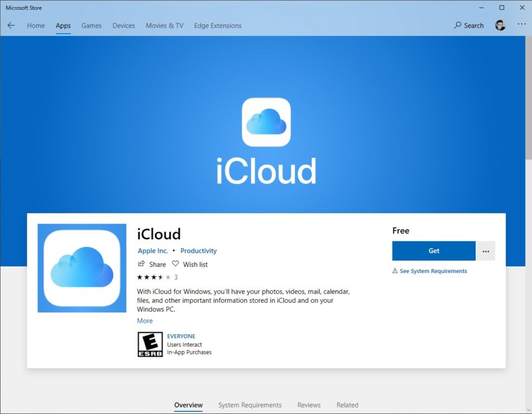Open Search in the Store header
The image size is (532, 414).
[x=468, y=26]
